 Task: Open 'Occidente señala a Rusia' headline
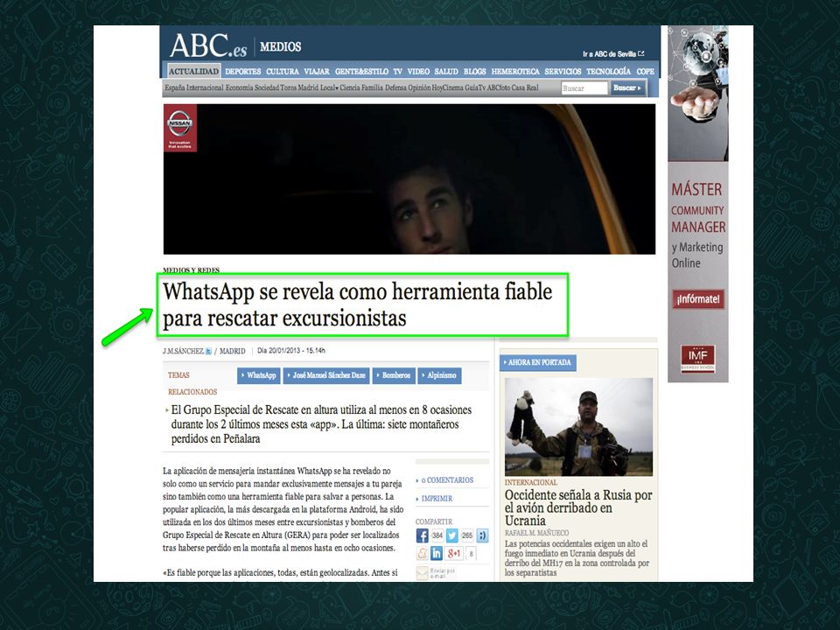point(578,507)
